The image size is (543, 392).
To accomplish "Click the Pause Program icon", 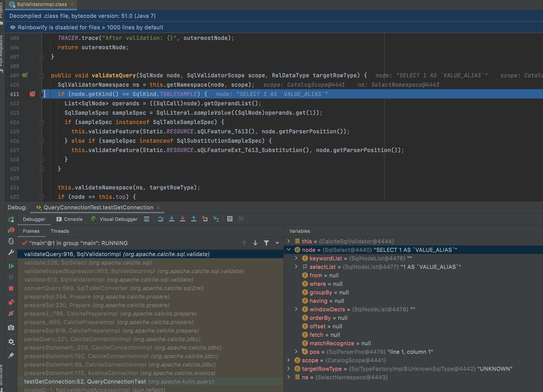I will pos(11,277).
